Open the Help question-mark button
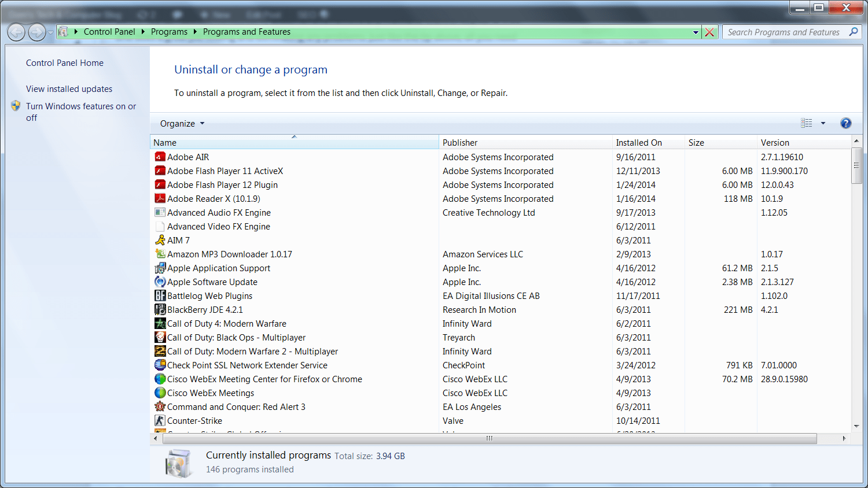 pyautogui.click(x=845, y=123)
